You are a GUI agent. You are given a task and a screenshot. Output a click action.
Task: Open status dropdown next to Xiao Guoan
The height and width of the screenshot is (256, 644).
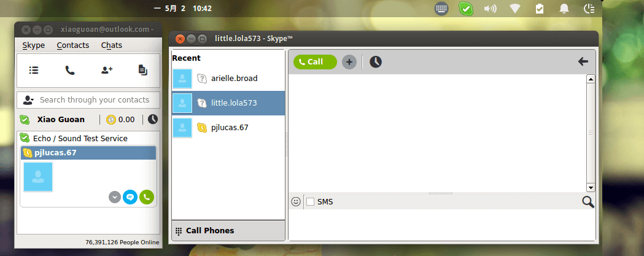[x=25, y=120]
